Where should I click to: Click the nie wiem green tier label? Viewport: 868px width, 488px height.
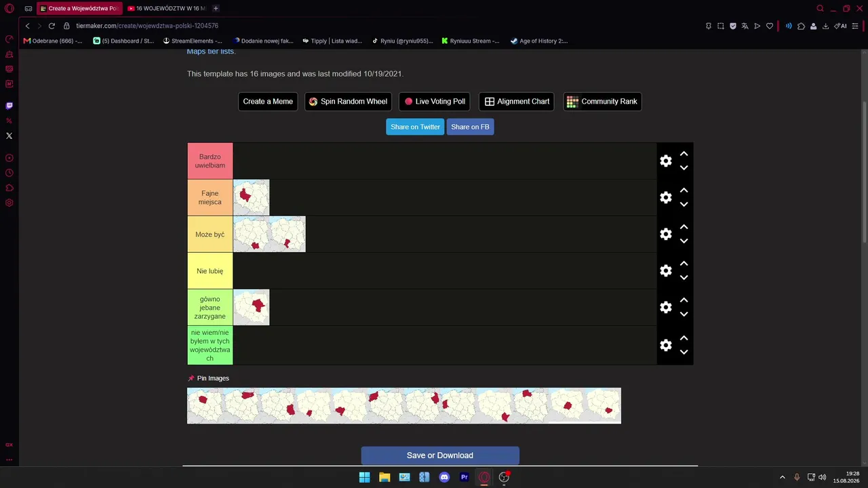[x=210, y=345]
